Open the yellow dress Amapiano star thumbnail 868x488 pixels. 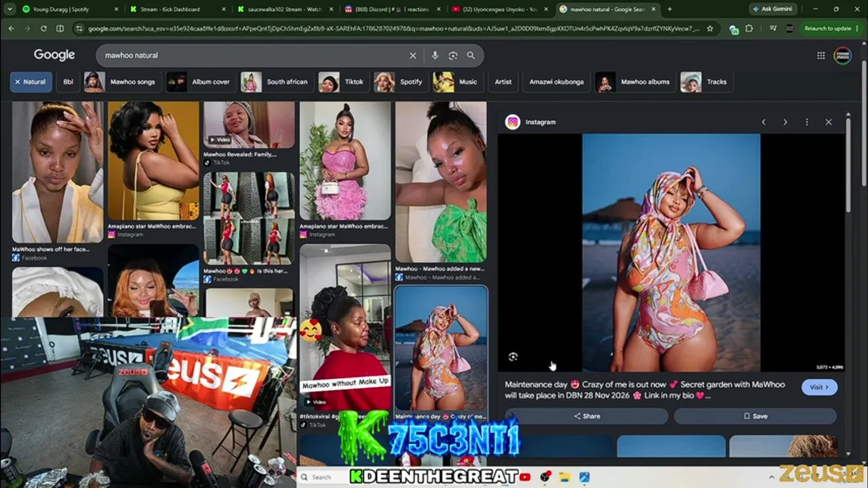(x=153, y=161)
